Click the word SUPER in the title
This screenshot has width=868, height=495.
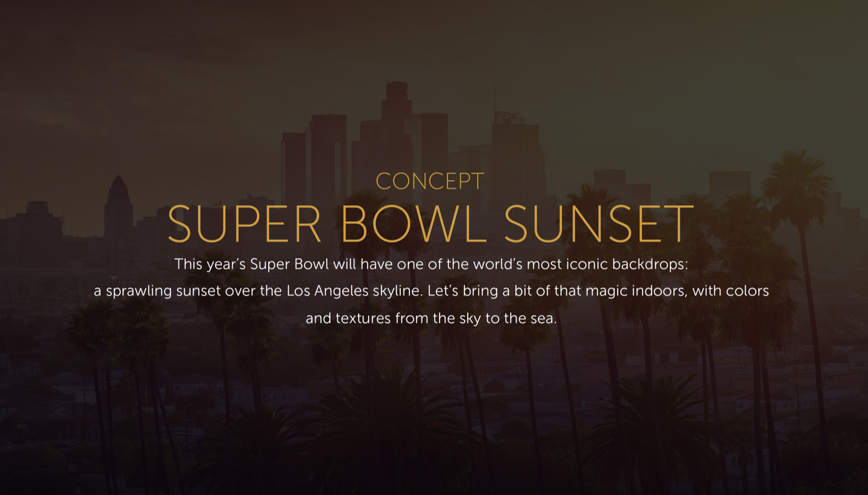pos(244,224)
